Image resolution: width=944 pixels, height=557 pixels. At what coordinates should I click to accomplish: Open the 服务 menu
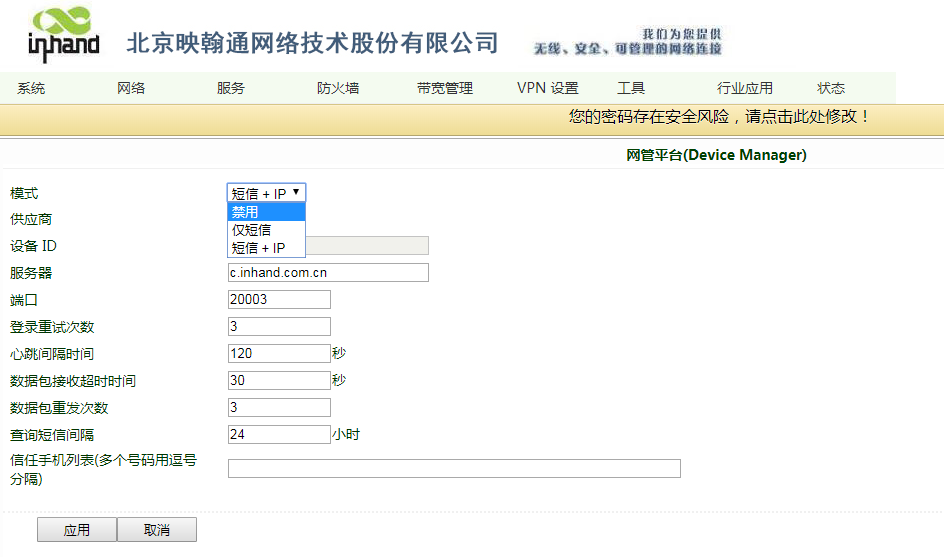(x=231, y=88)
